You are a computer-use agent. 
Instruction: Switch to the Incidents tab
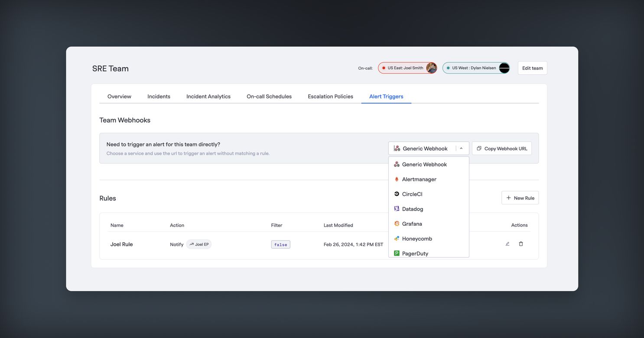coord(159,96)
